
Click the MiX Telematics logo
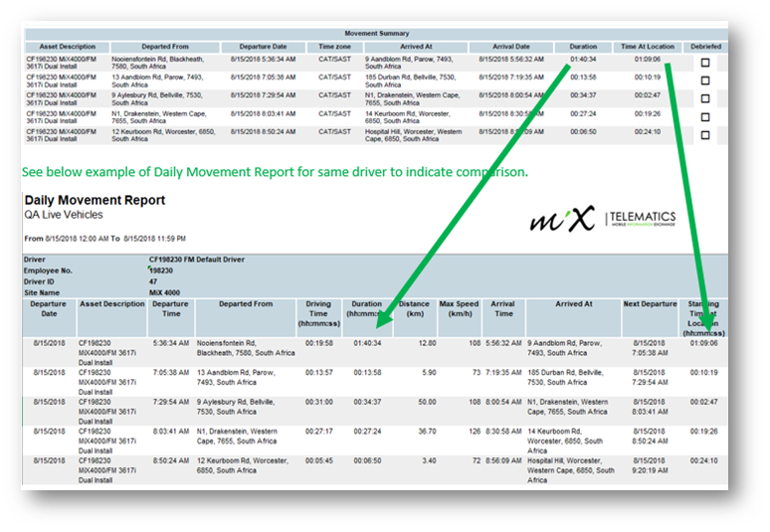click(603, 219)
